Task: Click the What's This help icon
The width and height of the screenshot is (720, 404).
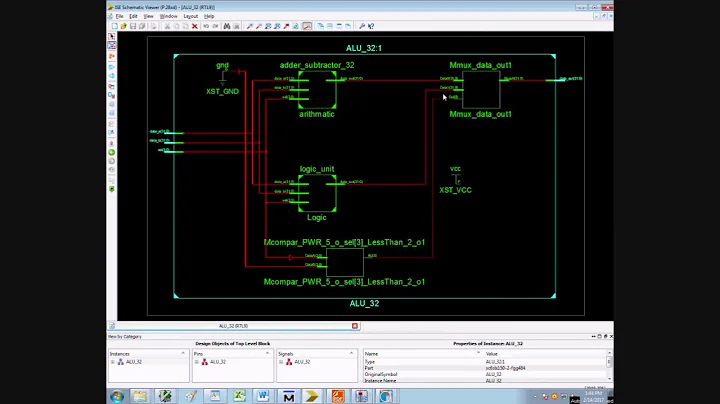Action: [x=371, y=26]
